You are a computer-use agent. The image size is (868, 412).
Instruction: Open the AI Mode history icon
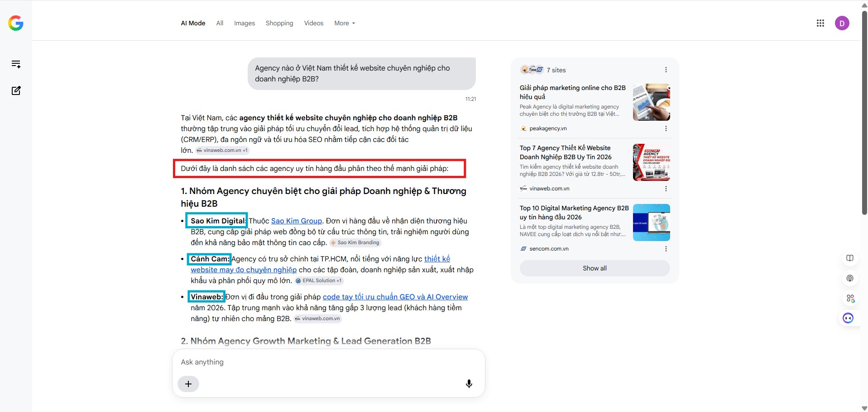(x=16, y=64)
